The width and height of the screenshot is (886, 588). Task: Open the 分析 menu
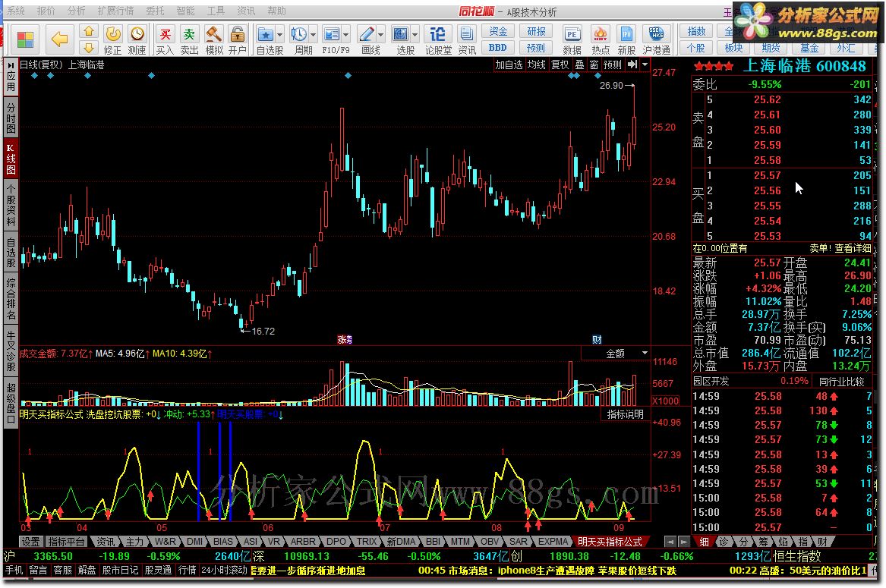coord(76,11)
